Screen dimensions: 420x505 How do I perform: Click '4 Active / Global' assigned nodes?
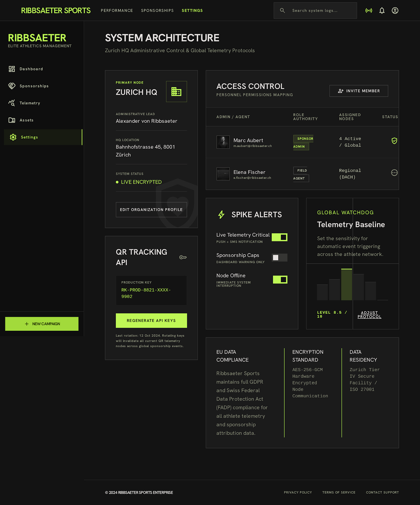tap(350, 142)
